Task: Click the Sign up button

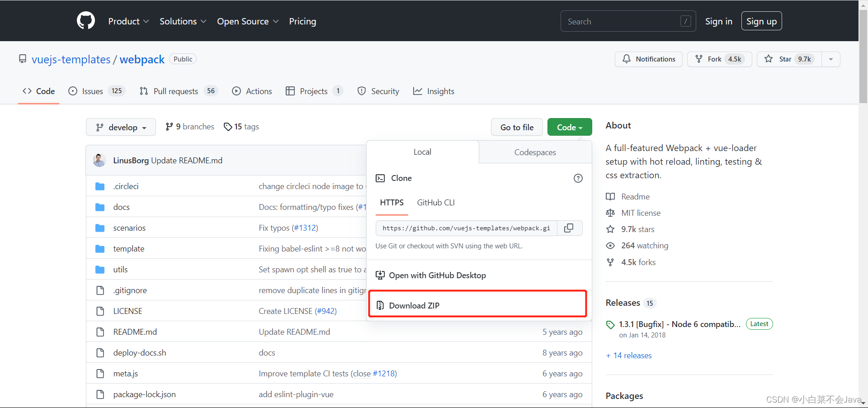Action: tap(761, 21)
